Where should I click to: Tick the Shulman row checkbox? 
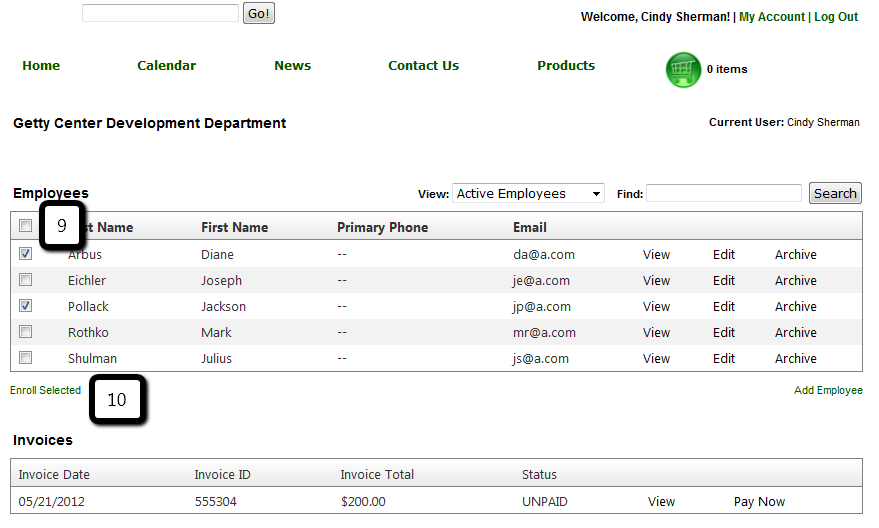(x=26, y=358)
